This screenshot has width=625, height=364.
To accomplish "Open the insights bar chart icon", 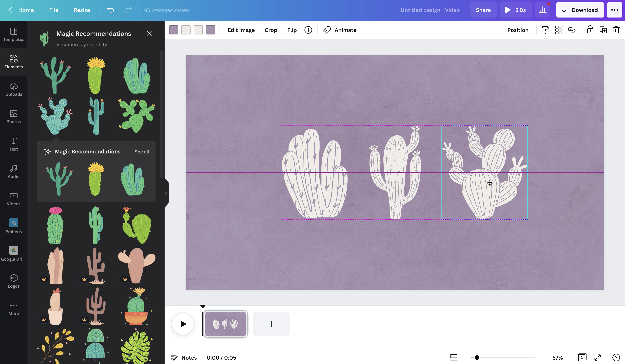I will [542, 10].
